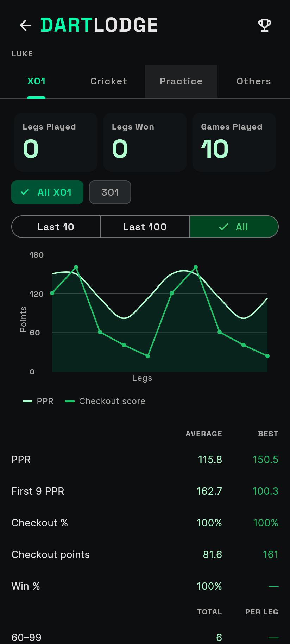Toggle the PPR legend entry
The image size is (290, 644).
click(x=38, y=401)
